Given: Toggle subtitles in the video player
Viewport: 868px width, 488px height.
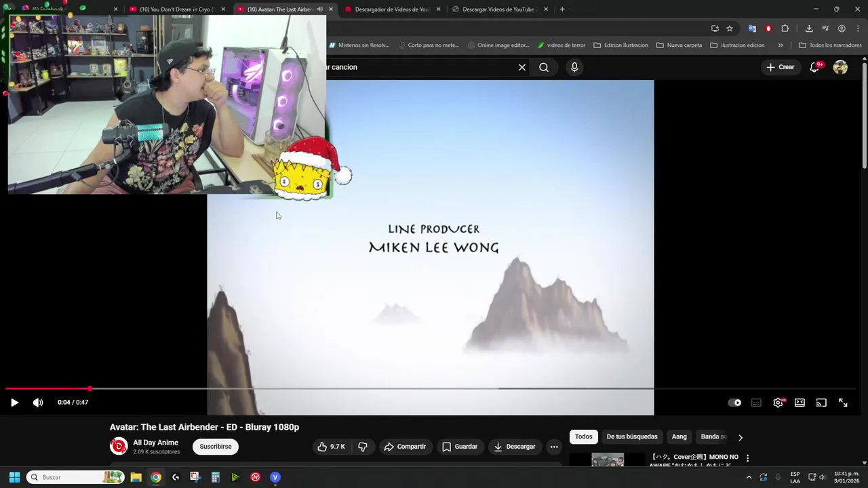Looking at the screenshot, I should click(x=756, y=403).
